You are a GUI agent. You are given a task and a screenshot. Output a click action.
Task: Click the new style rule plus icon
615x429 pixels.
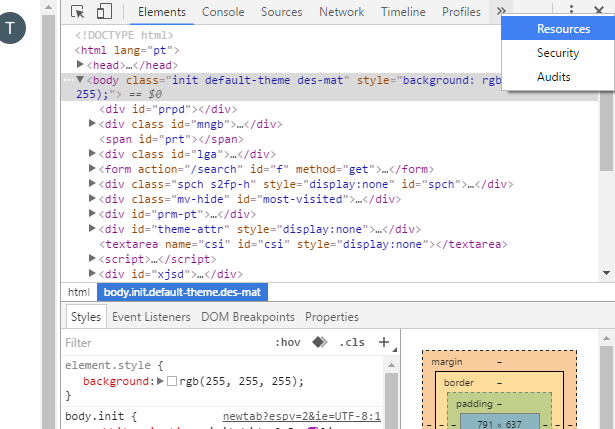click(x=384, y=342)
